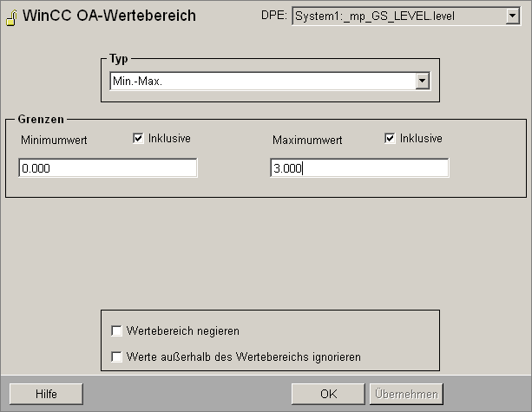This screenshot has height=412, width=532.
Task: Click the WinCC OA-Wertebereich title text
Action: [109, 16]
